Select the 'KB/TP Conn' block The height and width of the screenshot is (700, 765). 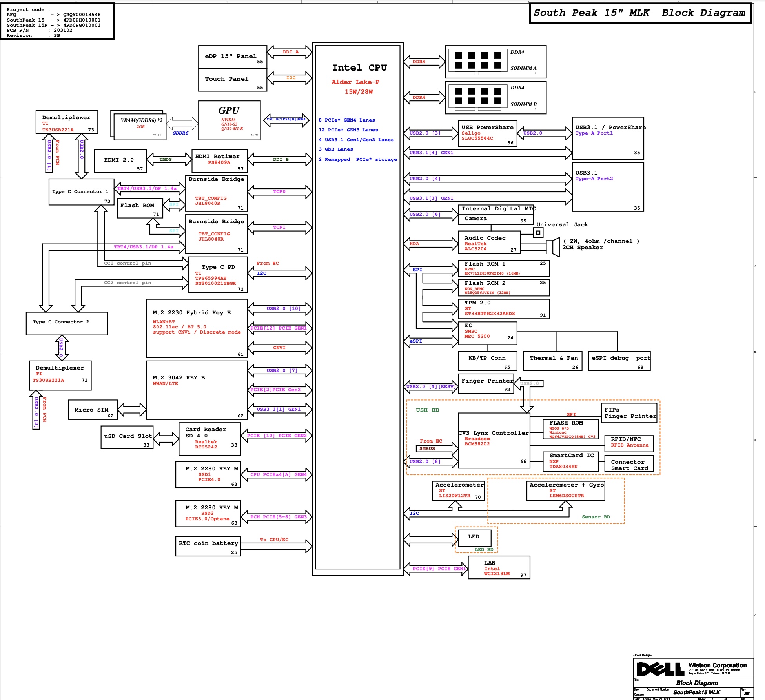488,361
